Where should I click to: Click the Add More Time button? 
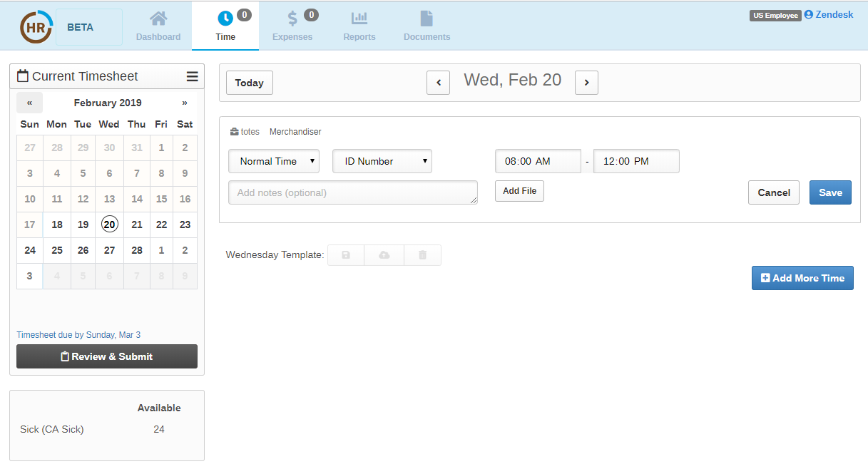coord(802,278)
